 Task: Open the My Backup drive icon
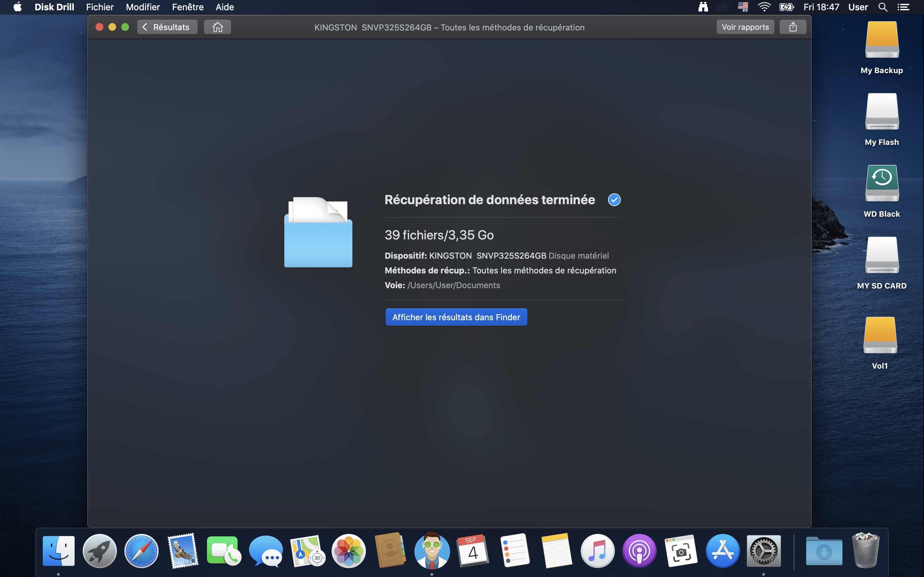point(882,40)
